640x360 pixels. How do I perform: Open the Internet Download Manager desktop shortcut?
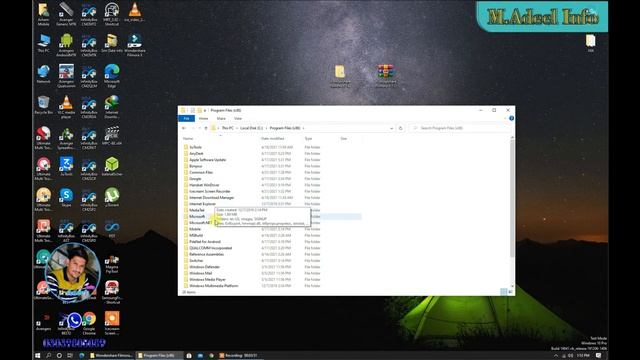111,107
